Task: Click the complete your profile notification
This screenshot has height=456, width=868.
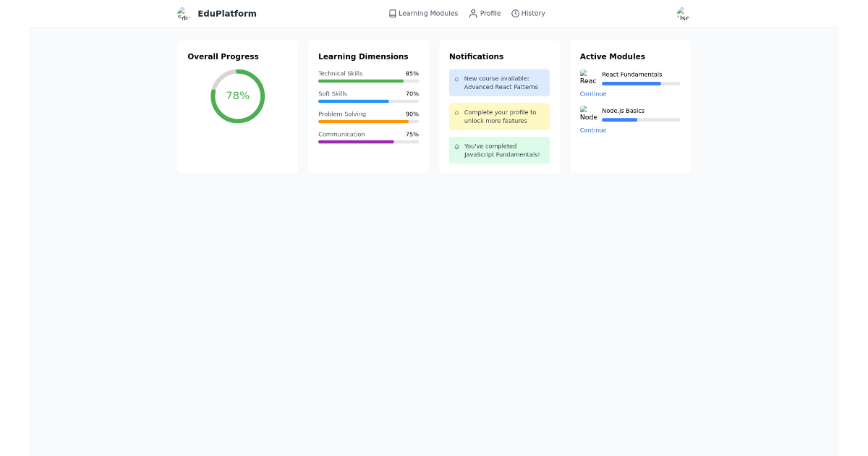Action: point(499,116)
